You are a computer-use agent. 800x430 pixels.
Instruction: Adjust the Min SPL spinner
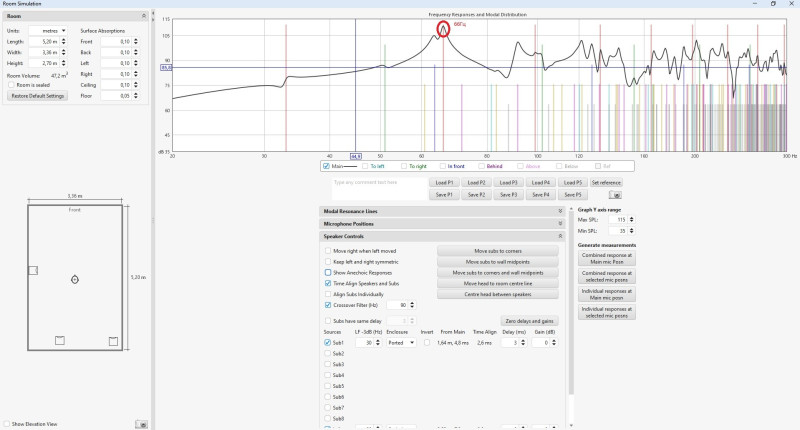click(x=632, y=231)
